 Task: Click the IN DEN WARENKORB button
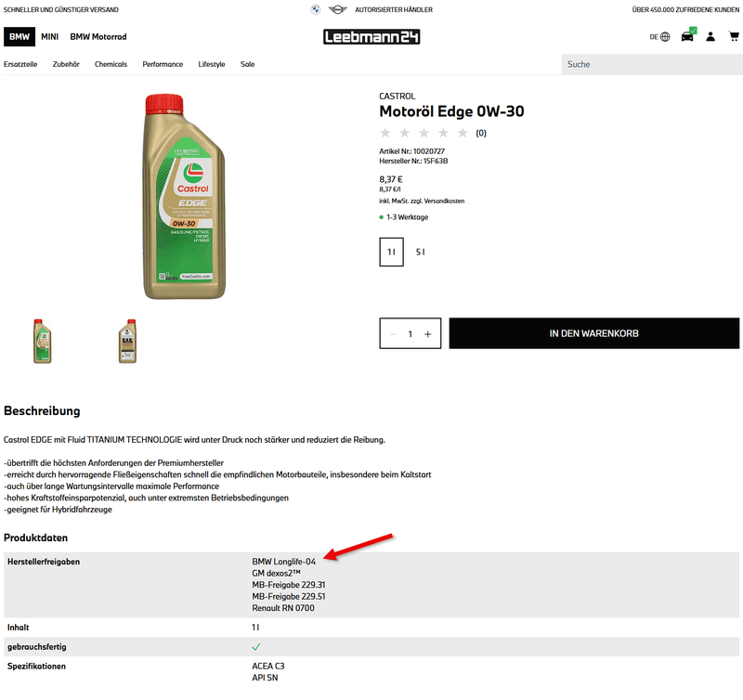tap(593, 333)
